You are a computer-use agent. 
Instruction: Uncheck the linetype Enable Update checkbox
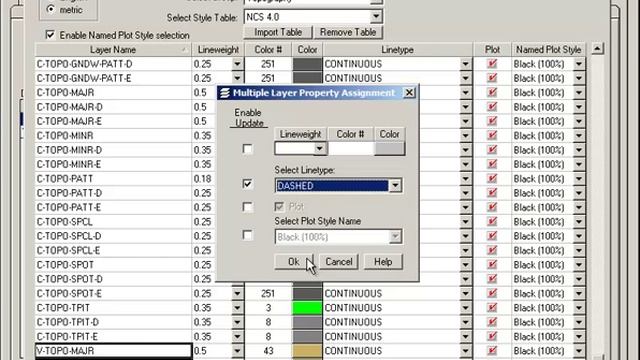tap(247, 184)
